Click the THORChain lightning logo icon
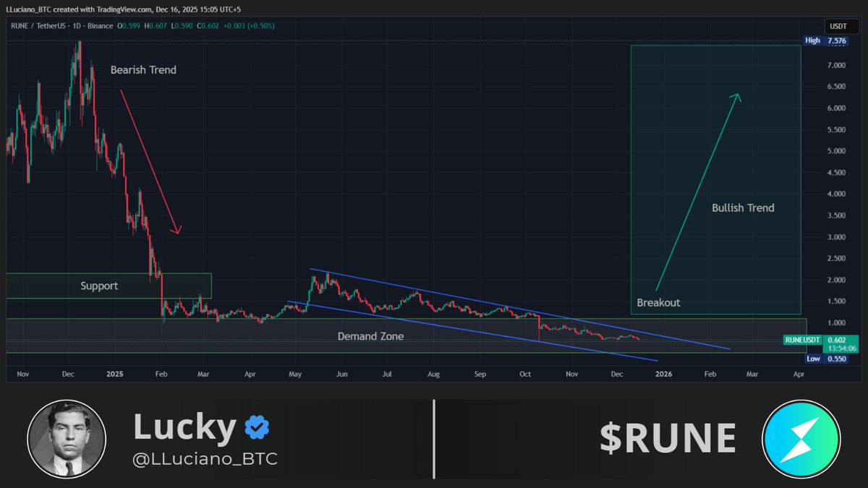Screen dimensions: 868x488 (x=801, y=439)
